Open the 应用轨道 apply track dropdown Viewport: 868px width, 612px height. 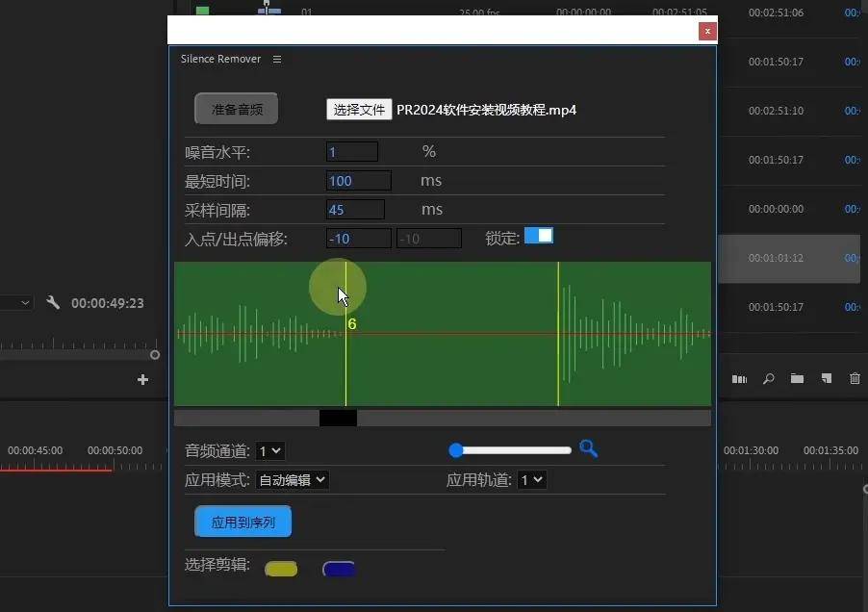[532, 480]
